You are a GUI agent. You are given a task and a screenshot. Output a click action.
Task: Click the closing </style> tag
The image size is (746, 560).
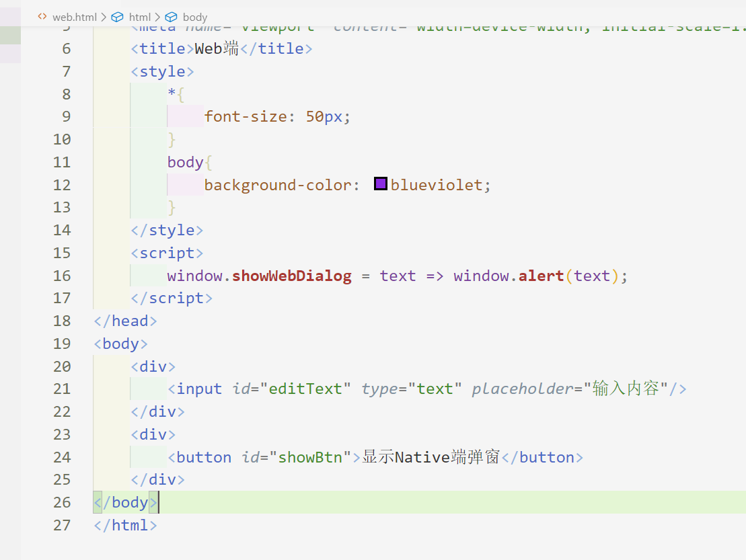[167, 230]
